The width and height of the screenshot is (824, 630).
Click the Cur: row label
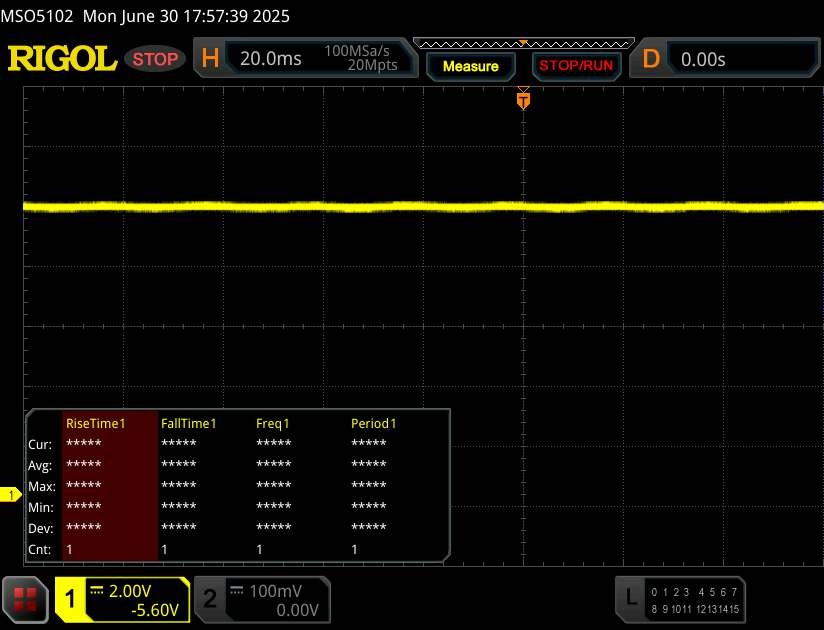(x=40, y=445)
